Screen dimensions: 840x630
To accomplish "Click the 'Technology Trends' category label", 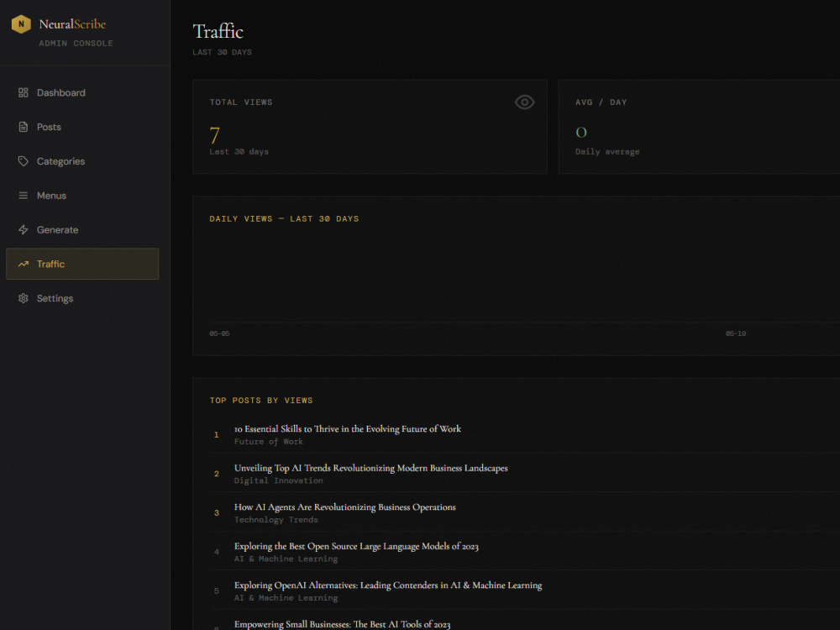I will coord(276,520).
